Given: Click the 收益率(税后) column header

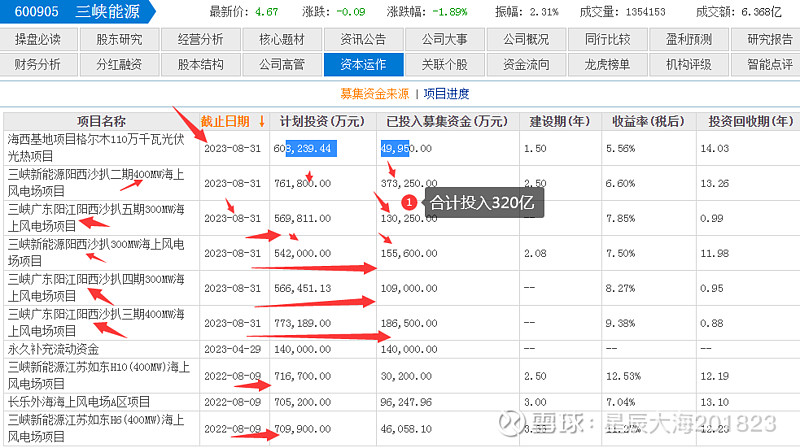Looking at the screenshot, I should [x=648, y=121].
